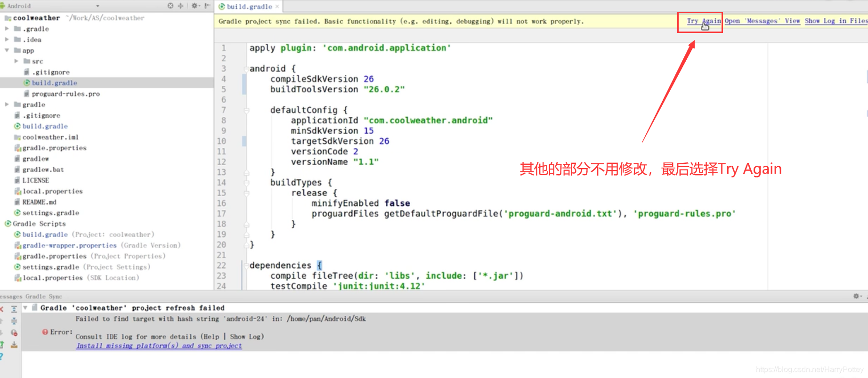
Task: Expand the .idea folder
Action: [x=7, y=40]
